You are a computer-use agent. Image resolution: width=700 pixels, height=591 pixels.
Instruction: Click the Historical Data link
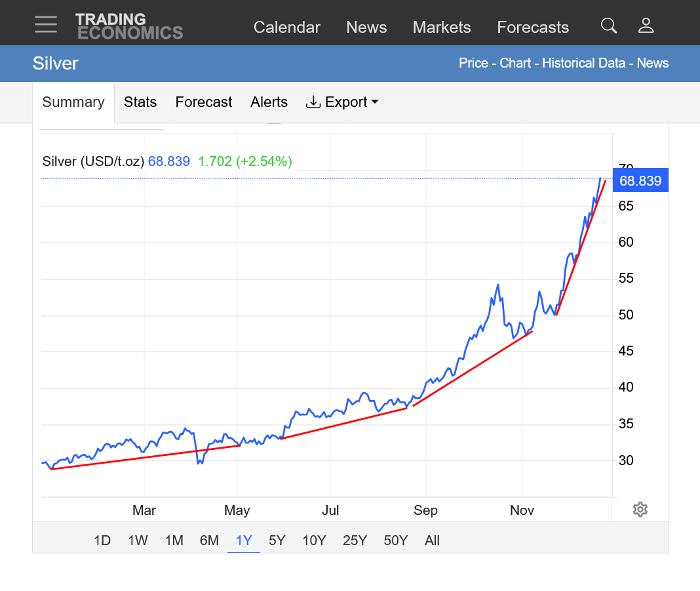[583, 64]
